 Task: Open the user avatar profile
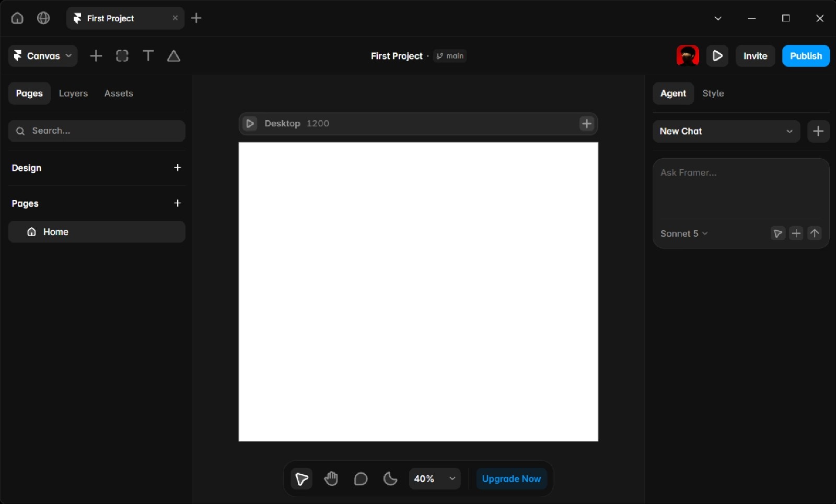point(688,56)
